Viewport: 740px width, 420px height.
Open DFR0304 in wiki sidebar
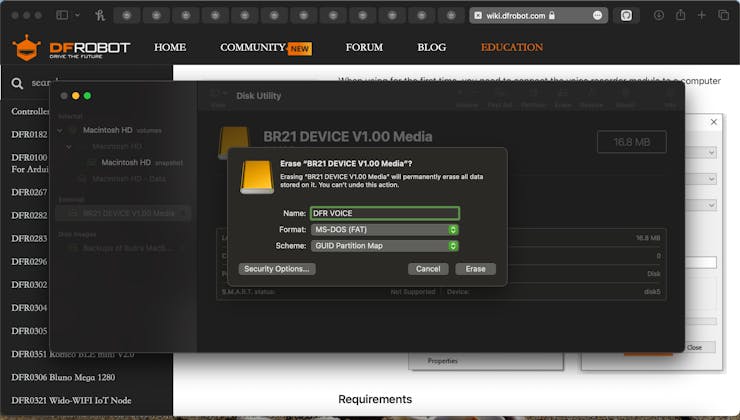(x=29, y=308)
